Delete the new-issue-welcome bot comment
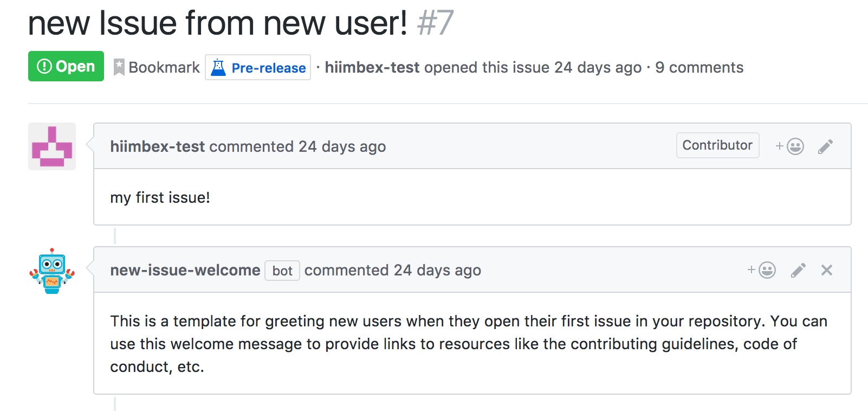The width and height of the screenshot is (868, 411). coord(826,270)
